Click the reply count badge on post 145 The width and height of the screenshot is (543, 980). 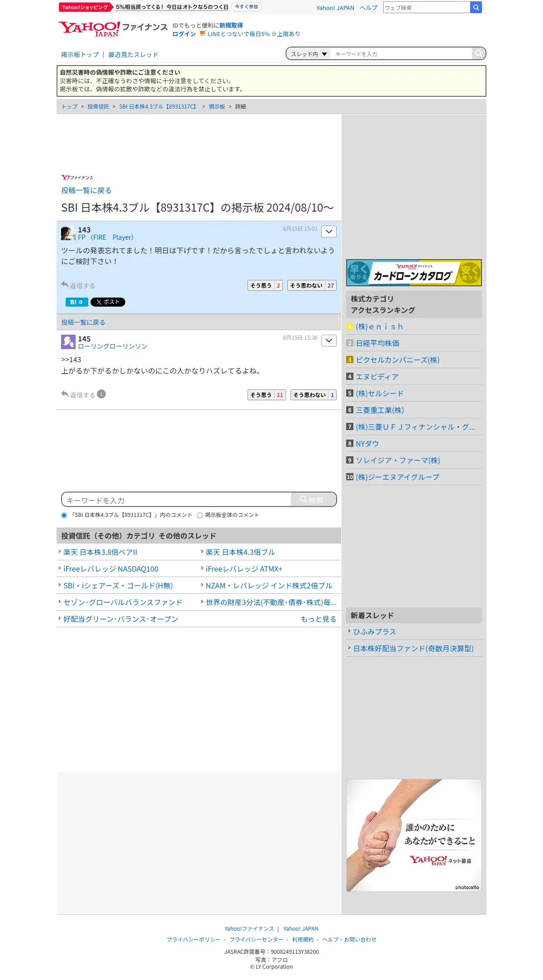[x=101, y=394]
